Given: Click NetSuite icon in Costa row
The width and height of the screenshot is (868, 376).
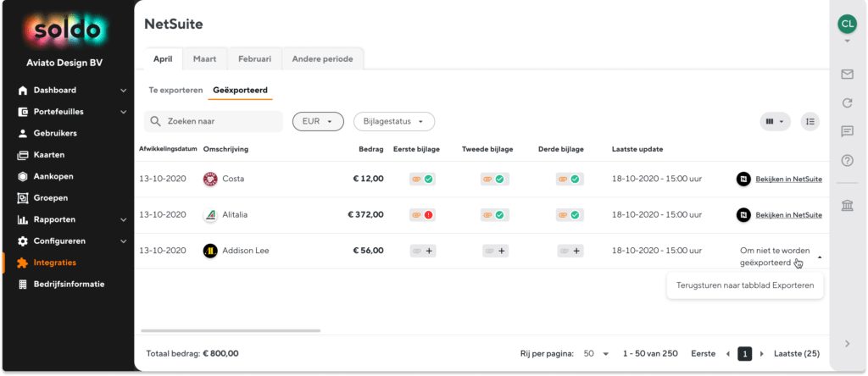Looking at the screenshot, I should (743, 180).
